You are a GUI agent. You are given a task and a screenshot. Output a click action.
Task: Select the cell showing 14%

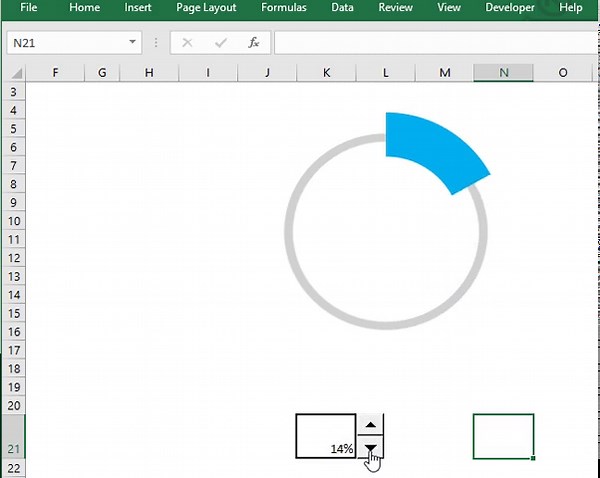[x=326, y=436]
